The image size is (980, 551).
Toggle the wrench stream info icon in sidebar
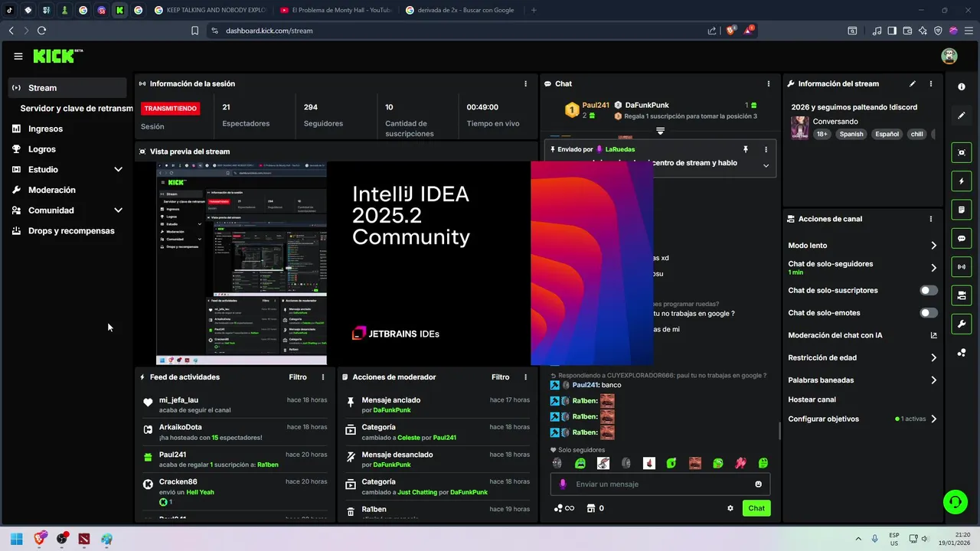click(962, 324)
